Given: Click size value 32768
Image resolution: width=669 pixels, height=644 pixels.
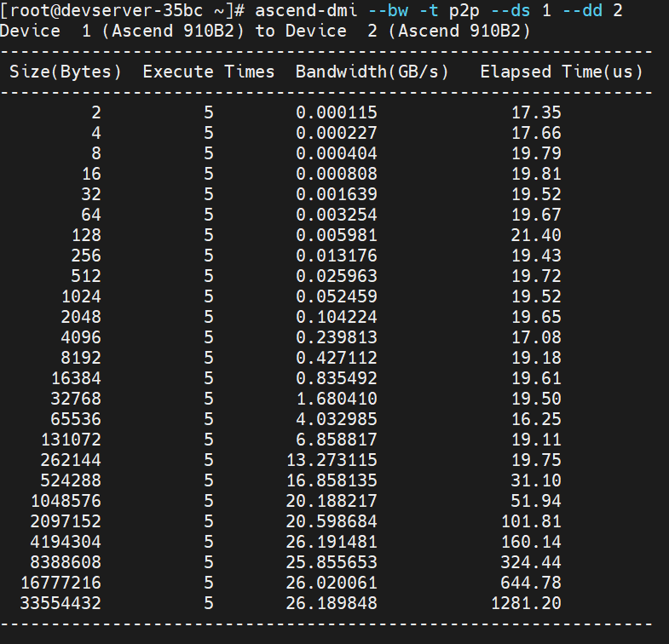Looking at the screenshot, I should coord(76,399).
